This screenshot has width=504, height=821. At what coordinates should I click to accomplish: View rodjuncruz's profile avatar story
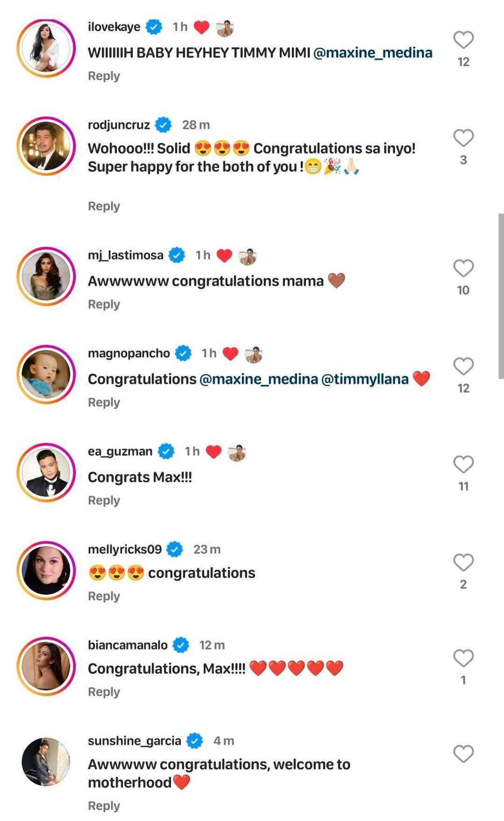click(46, 146)
